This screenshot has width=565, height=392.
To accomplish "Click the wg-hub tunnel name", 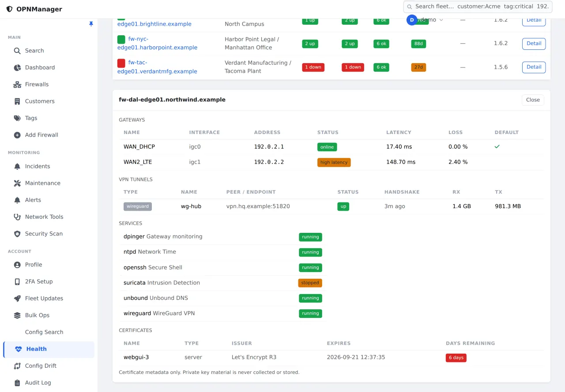I will coord(191,206).
